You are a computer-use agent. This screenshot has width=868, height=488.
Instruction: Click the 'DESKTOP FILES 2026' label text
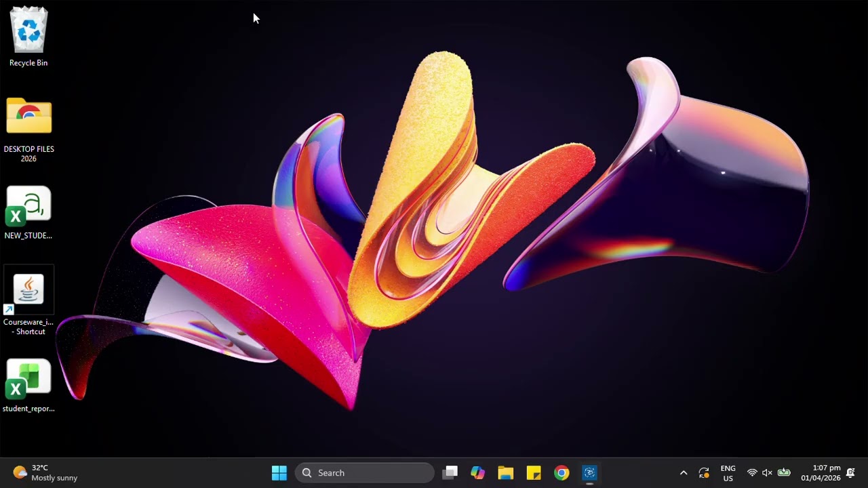(x=28, y=154)
